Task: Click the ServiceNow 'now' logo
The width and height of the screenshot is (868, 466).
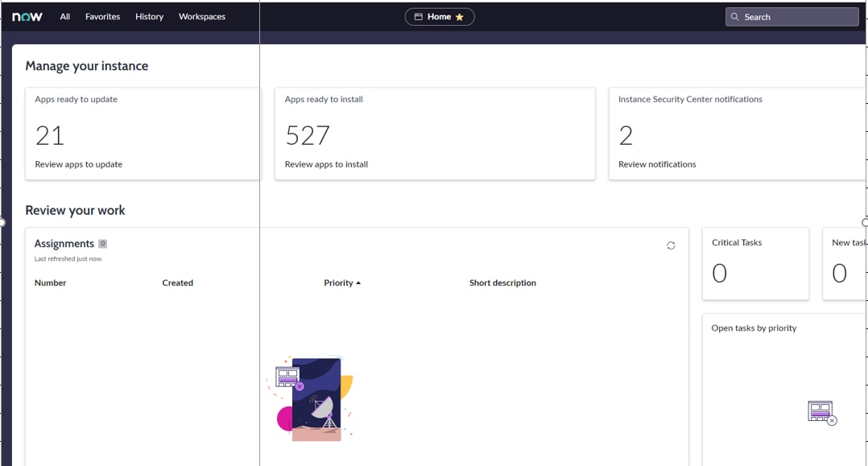Action: click(27, 17)
